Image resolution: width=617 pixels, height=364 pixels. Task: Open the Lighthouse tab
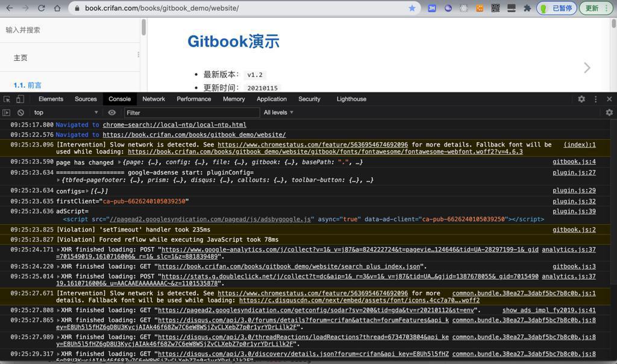351,99
